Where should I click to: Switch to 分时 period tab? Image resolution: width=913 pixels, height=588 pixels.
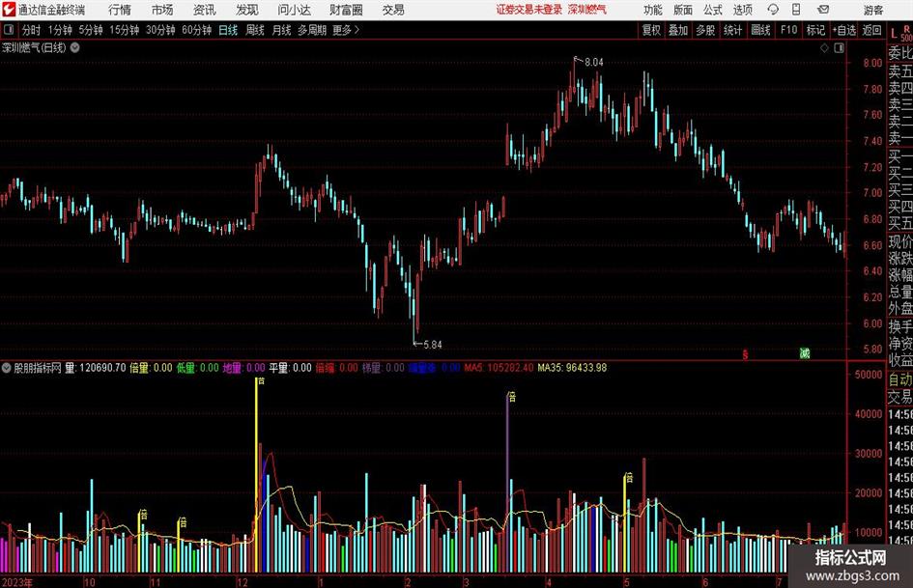(32, 30)
